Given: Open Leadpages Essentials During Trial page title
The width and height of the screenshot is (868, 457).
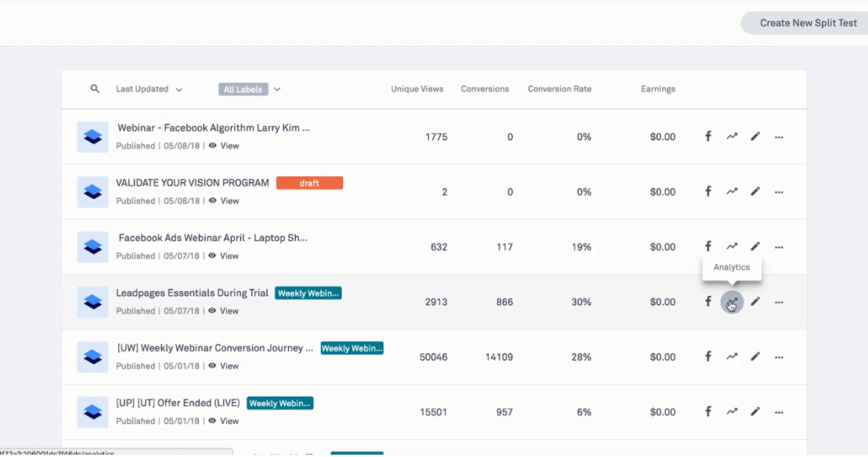Looking at the screenshot, I should click(x=193, y=293).
